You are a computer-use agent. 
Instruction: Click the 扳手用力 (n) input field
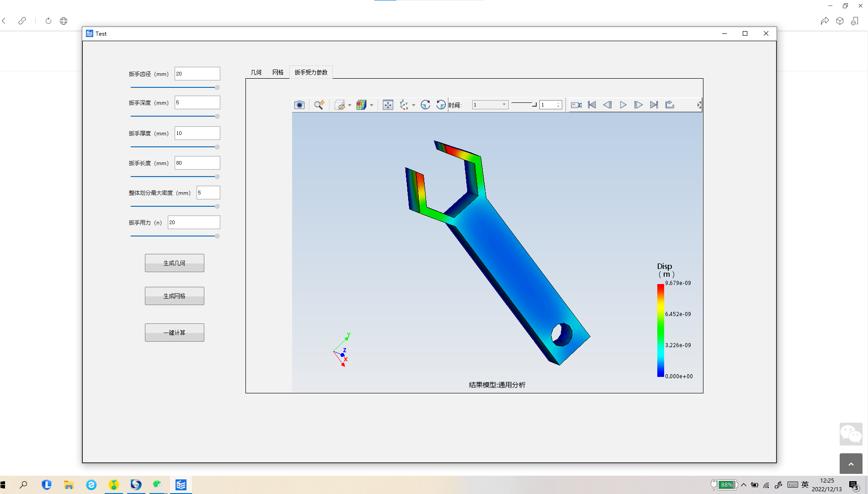pos(194,222)
